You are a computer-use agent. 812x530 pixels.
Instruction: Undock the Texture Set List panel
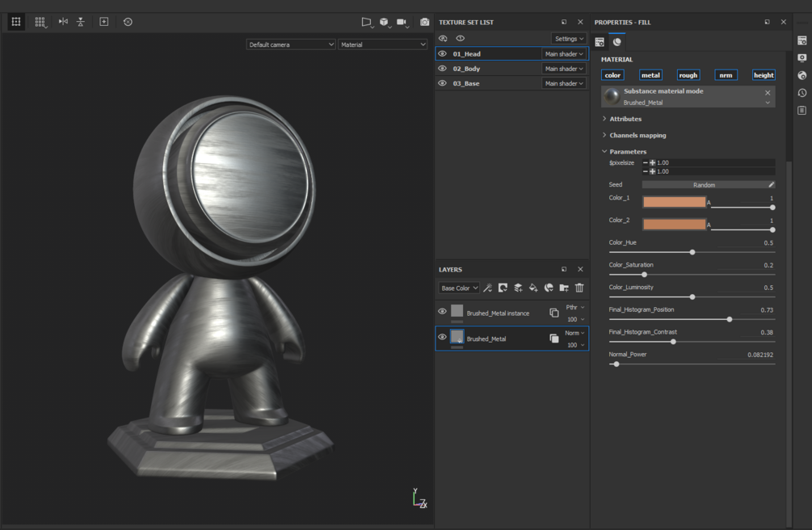pyautogui.click(x=564, y=23)
